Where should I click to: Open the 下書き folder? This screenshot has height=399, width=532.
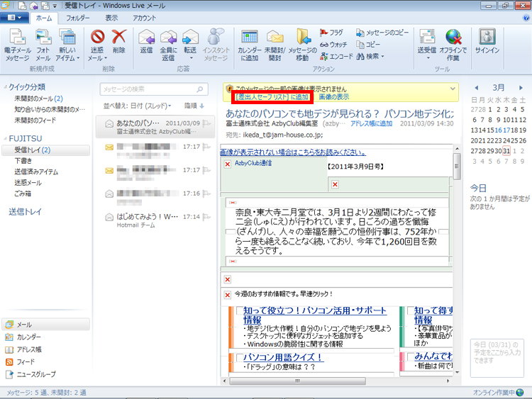click(x=23, y=161)
